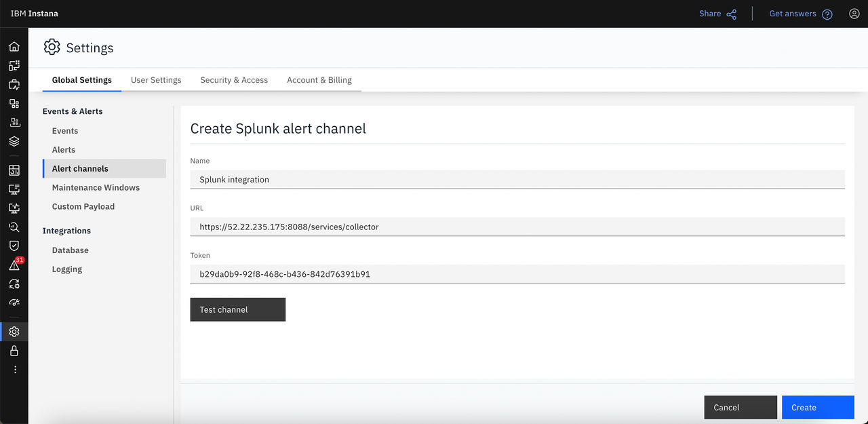
Task: Click the question mark help icon
Action: pos(827,14)
